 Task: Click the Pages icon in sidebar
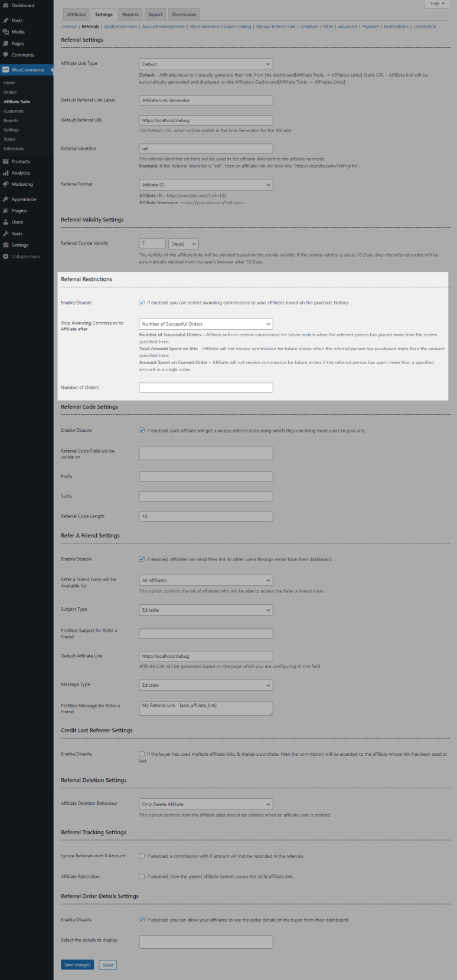pyautogui.click(x=6, y=43)
